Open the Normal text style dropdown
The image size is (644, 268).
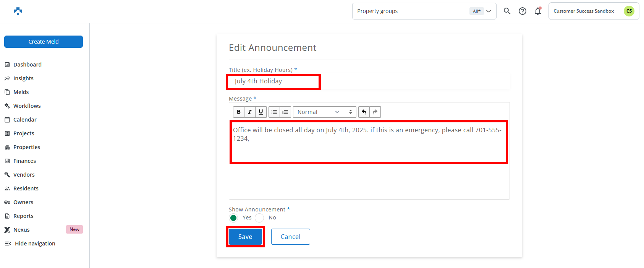pos(324,112)
